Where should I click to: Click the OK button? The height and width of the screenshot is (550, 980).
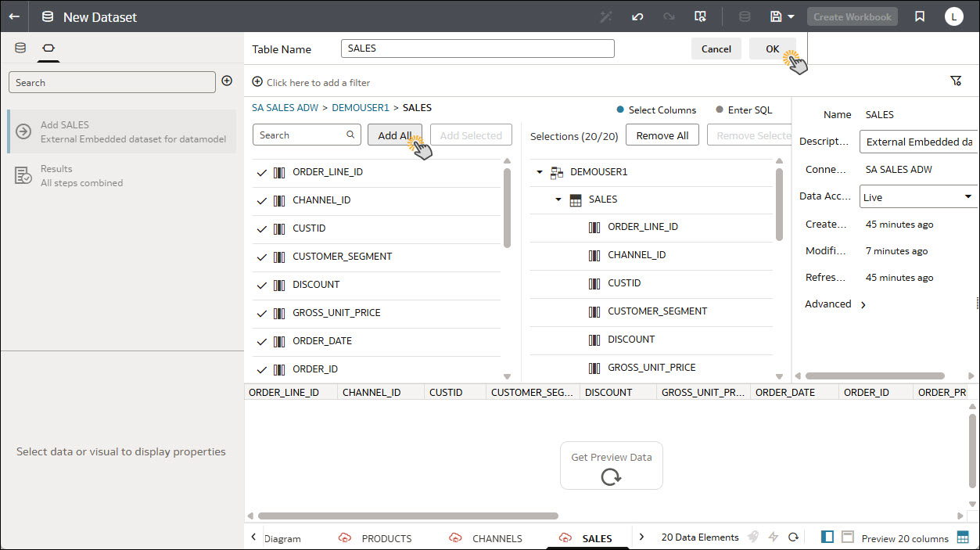(x=772, y=49)
